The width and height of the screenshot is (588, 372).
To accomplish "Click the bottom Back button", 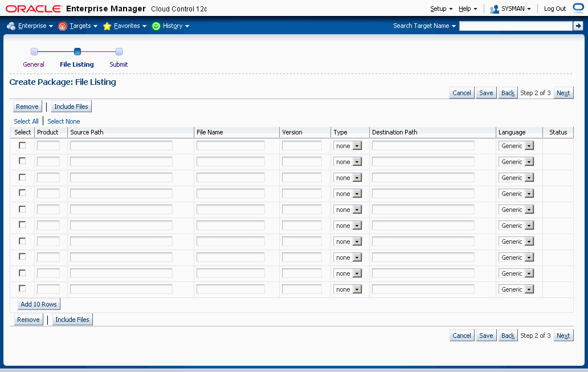I will pos(508,335).
